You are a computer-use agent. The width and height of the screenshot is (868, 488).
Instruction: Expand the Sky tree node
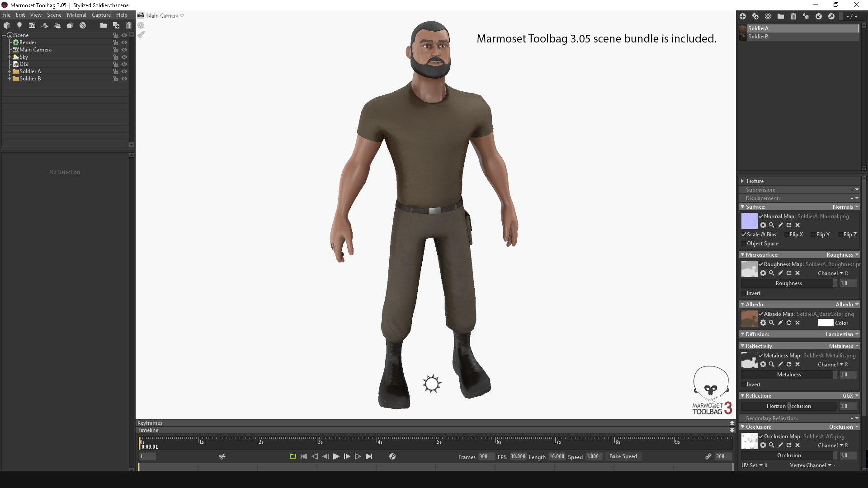tap(9, 57)
